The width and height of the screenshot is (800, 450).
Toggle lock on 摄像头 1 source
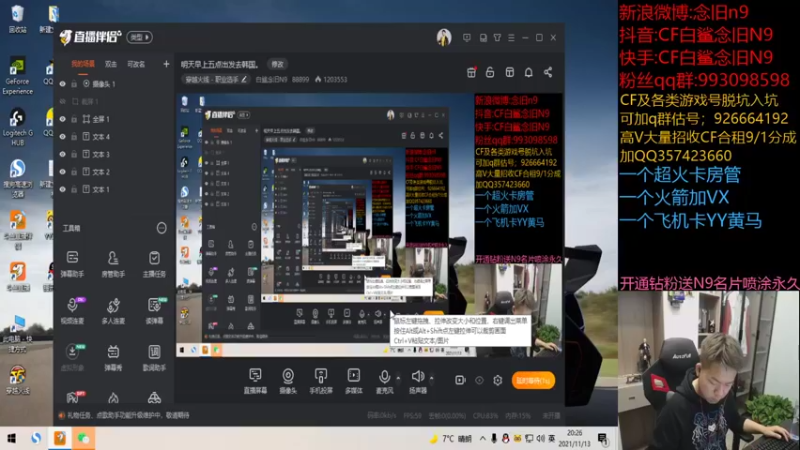(x=74, y=84)
